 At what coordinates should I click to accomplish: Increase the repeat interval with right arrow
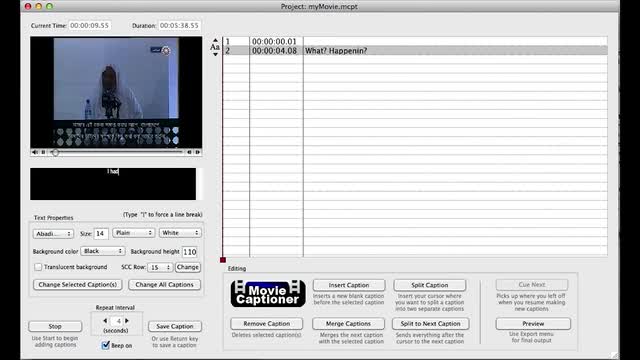[127, 321]
